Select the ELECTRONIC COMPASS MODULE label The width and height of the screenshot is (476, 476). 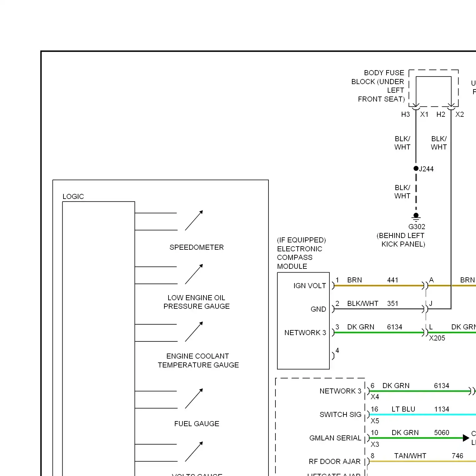point(300,257)
